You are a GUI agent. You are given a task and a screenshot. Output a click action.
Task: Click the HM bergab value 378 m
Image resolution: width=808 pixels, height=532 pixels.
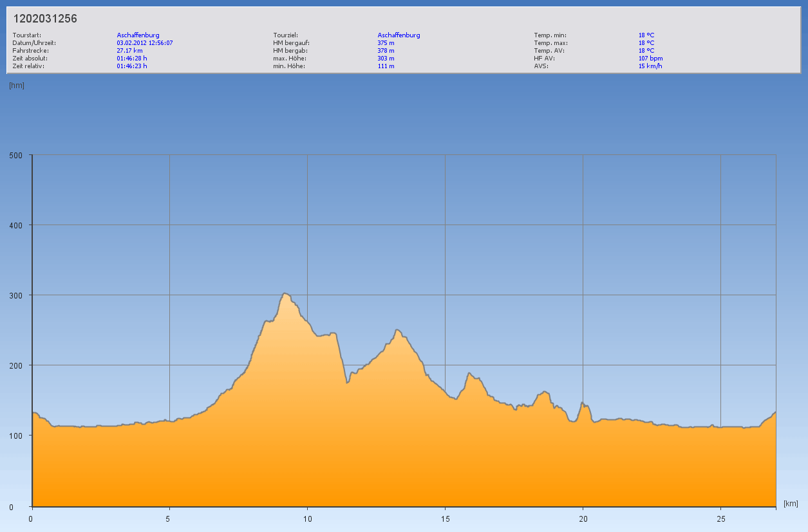tap(386, 50)
